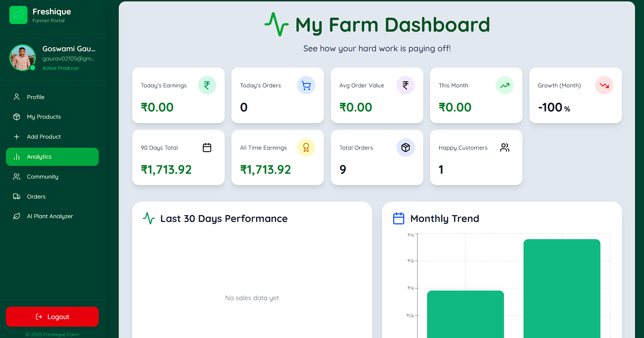Click the truncated email gaurav02105@gm...
The image size is (644, 338).
(x=68, y=59)
